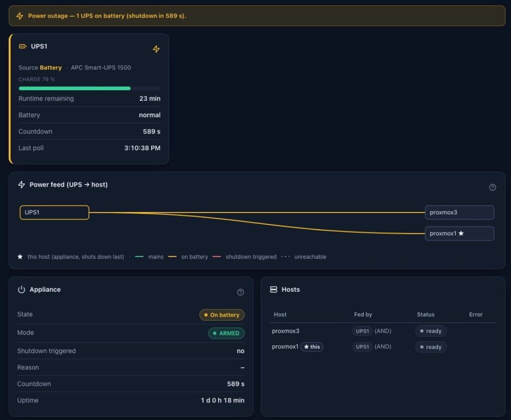
Task: Click the Power feed (UPS → host) heading
Action: 68,185
